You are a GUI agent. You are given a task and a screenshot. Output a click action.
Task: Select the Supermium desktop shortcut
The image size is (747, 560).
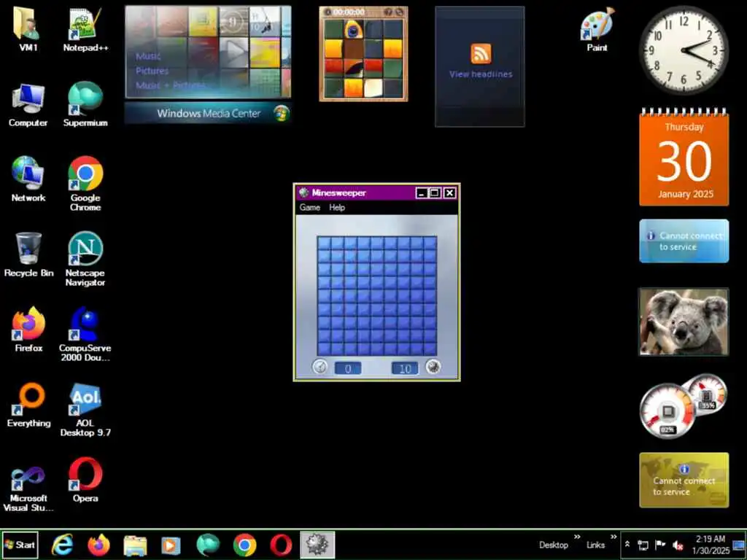tap(85, 105)
